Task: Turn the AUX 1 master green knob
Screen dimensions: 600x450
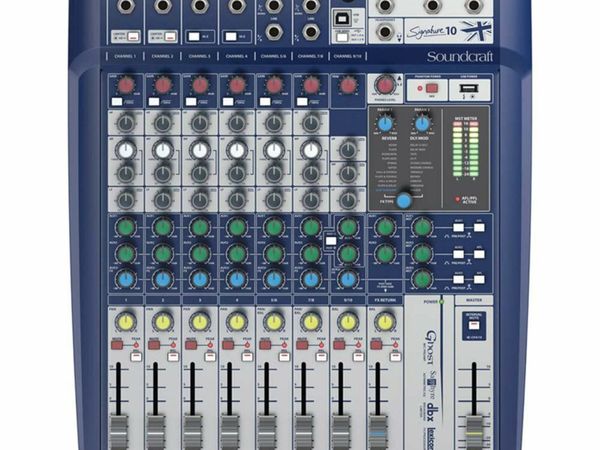Action: tap(422, 228)
